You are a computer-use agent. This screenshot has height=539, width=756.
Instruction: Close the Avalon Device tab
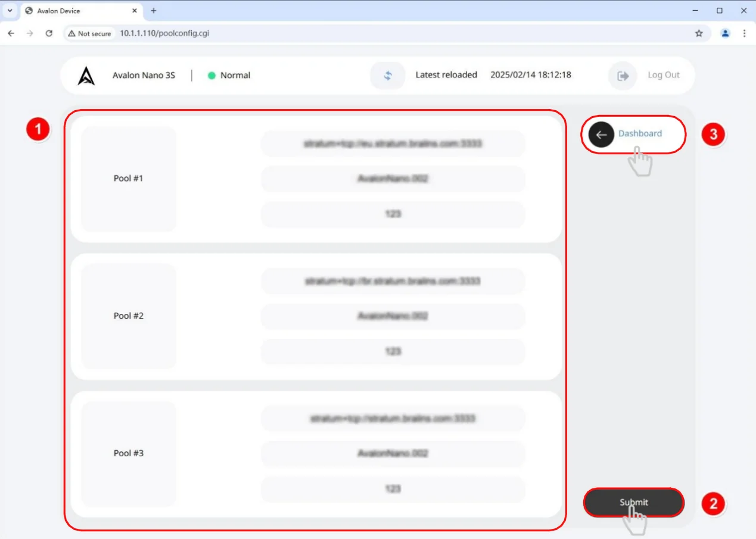point(134,11)
